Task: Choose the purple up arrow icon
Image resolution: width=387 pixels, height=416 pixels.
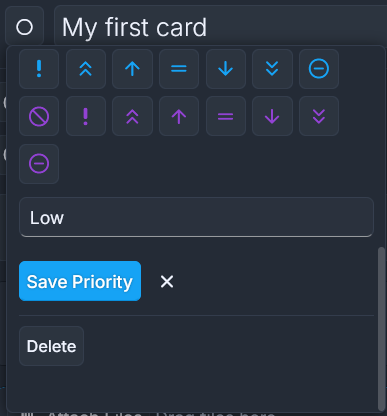Action: (179, 116)
